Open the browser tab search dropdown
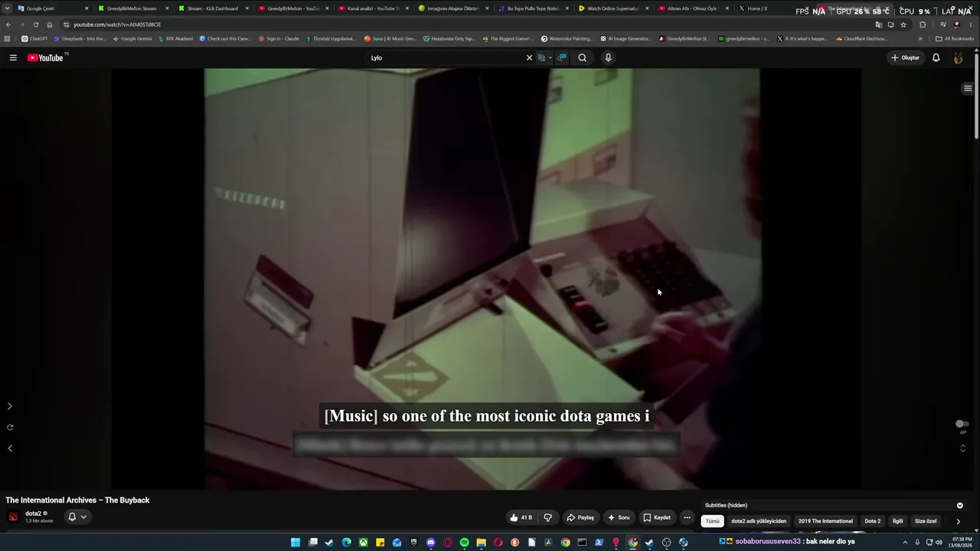This screenshot has width=980, height=551. point(7,8)
